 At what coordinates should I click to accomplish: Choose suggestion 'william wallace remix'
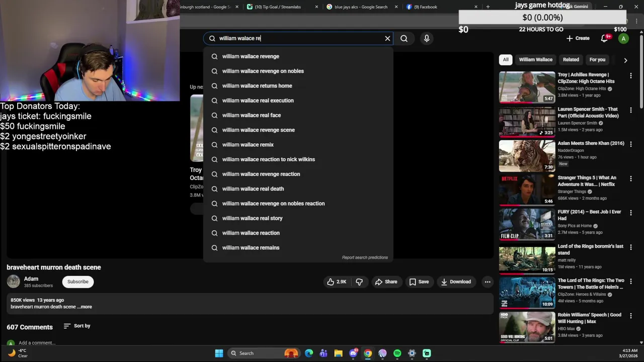point(298,145)
